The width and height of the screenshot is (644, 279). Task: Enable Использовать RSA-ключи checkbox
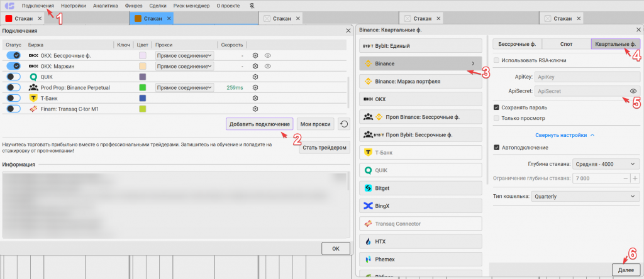(x=497, y=60)
